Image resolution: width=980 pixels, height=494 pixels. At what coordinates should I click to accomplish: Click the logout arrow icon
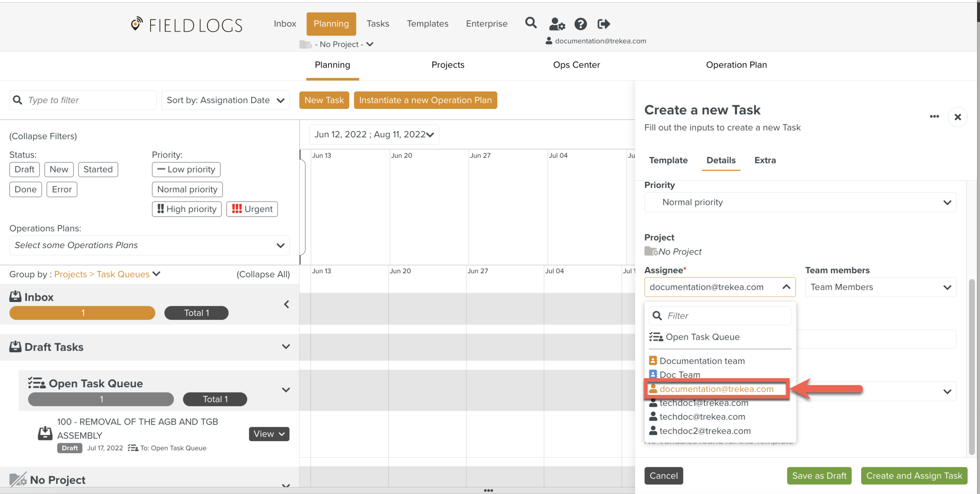[x=604, y=24]
